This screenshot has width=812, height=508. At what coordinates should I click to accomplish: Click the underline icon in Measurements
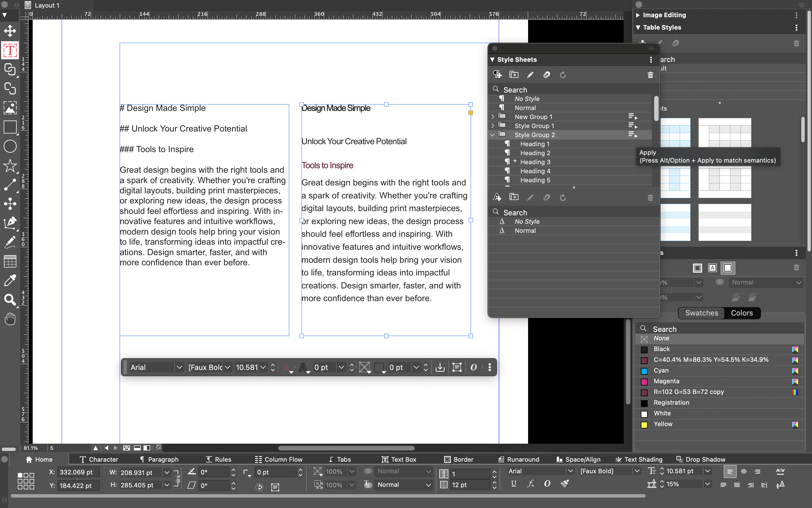514,484
